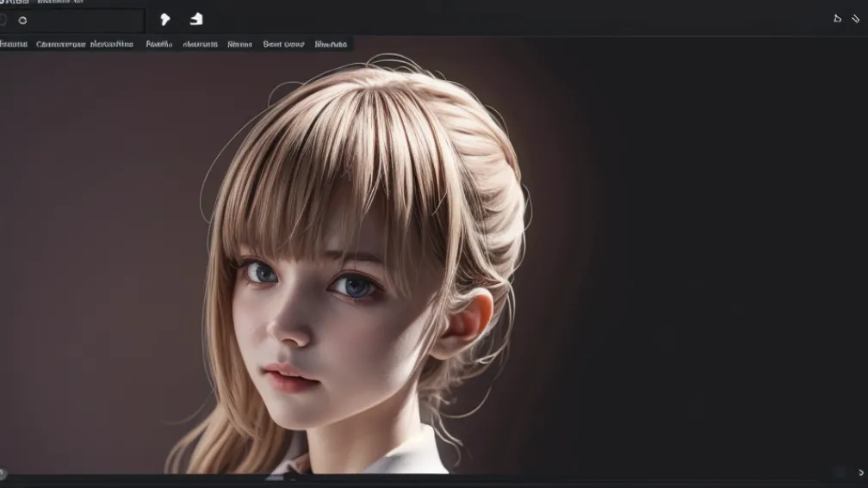
Task: Click the triangular outline icon at top right
Action: click(838, 19)
